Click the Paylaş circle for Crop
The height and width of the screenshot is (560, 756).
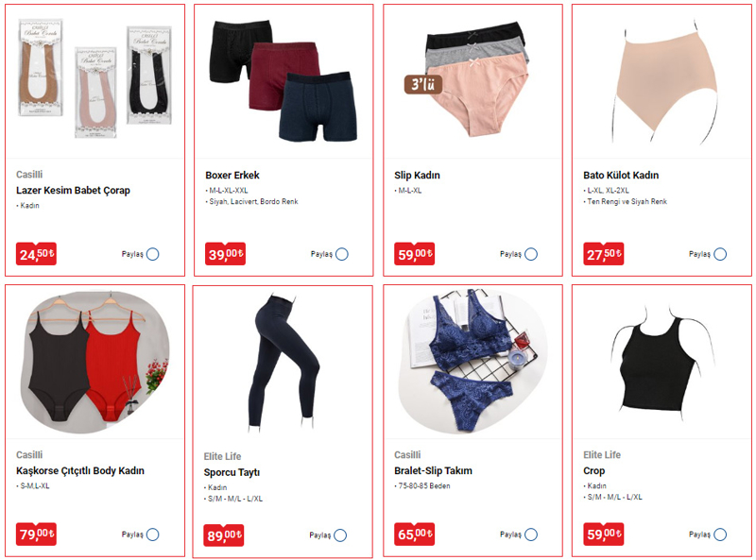tap(720, 535)
